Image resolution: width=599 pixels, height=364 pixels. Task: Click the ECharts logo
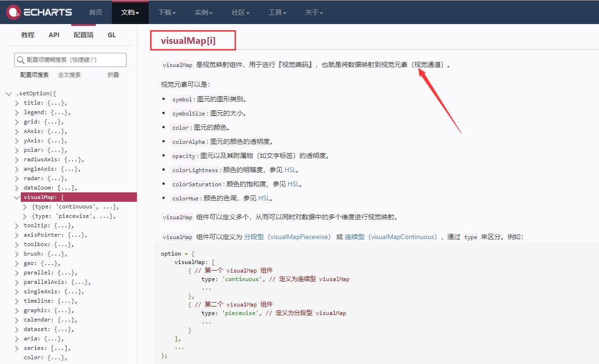[39, 12]
